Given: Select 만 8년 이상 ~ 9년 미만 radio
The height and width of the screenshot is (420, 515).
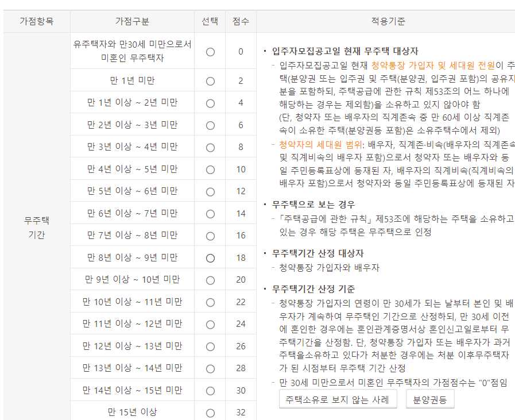Looking at the screenshot, I should click(x=210, y=259).
